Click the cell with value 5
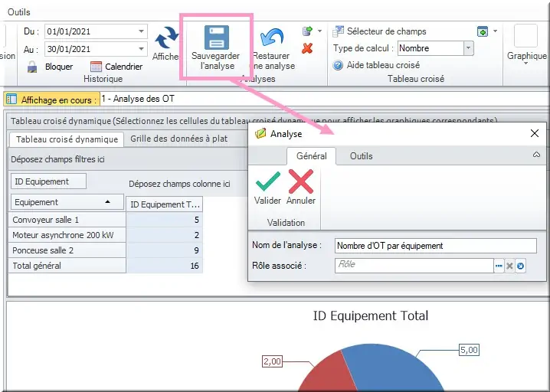 [165, 220]
